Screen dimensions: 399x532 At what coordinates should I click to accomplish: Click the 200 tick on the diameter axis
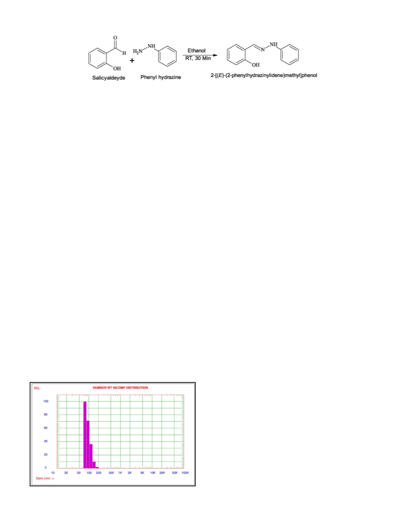(99, 473)
